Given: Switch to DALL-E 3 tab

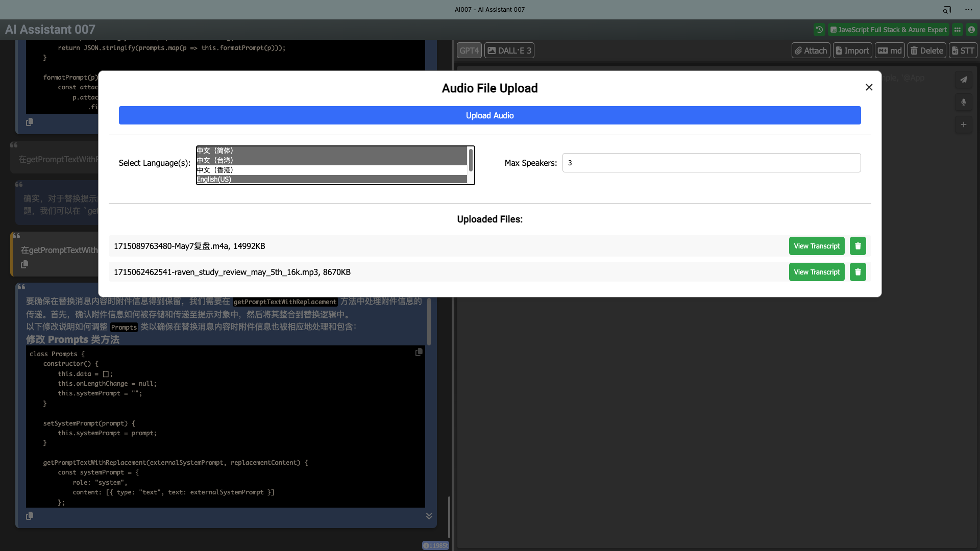Looking at the screenshot, I should [509, 50].
